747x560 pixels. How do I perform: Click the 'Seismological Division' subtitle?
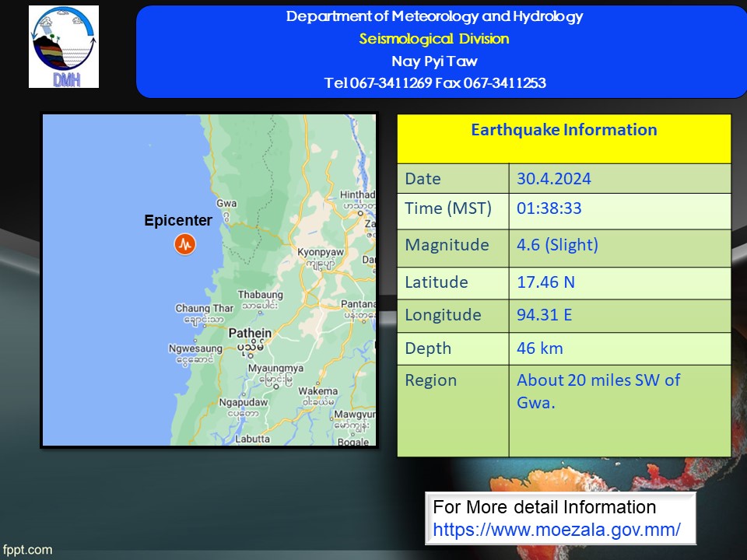pos(434,39)
